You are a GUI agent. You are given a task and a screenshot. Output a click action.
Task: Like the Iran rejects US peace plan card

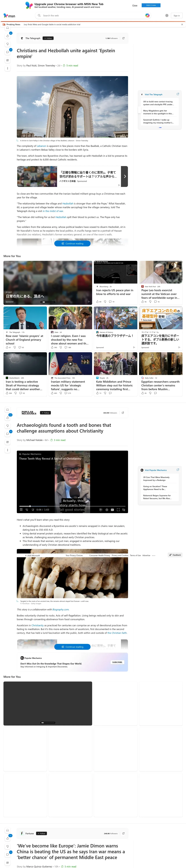point(99,302)
